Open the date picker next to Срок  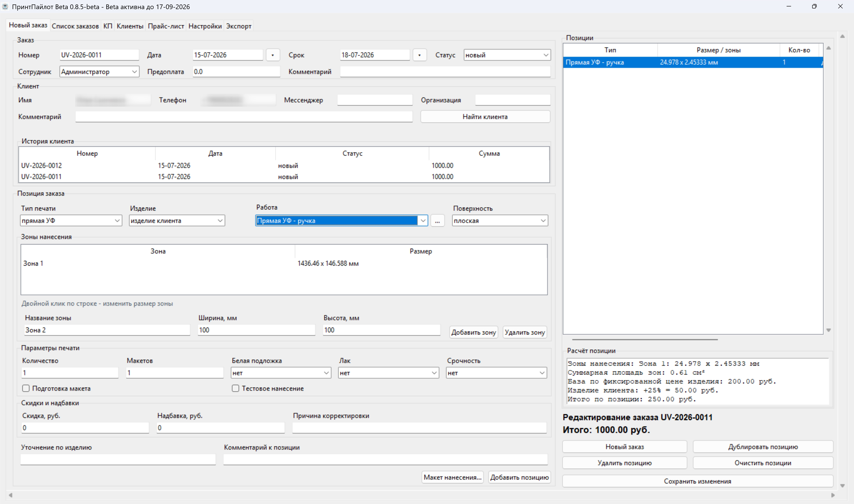(x=419, y=55)
